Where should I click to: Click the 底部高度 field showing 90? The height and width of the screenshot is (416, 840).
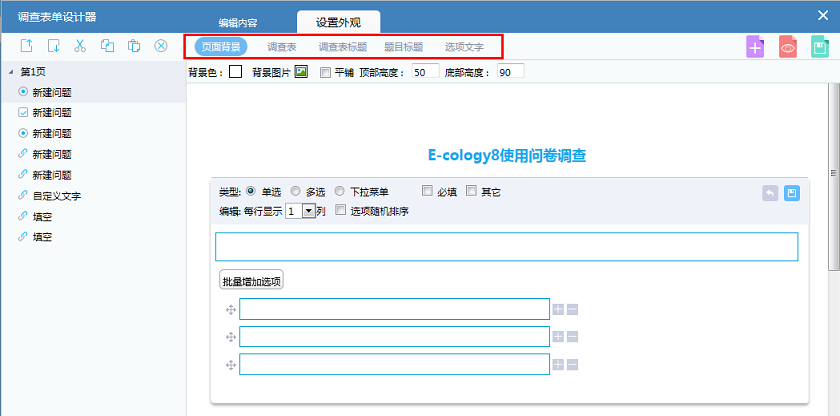click(510, 72)
